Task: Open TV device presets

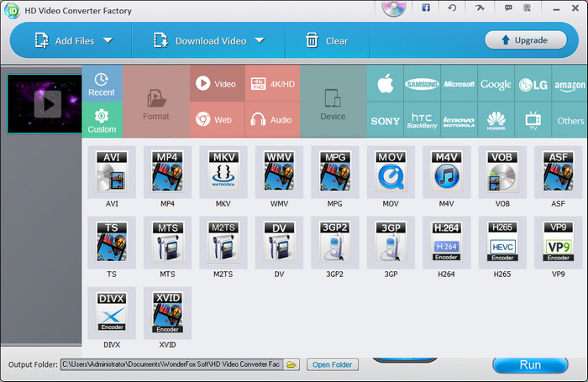Action: coord(533,120)
